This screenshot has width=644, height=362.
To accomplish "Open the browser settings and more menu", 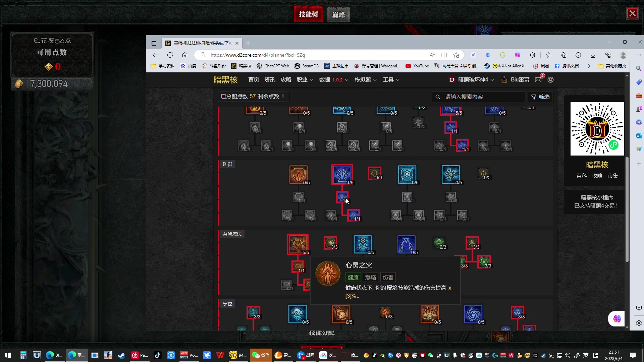I will click(638, 55).
